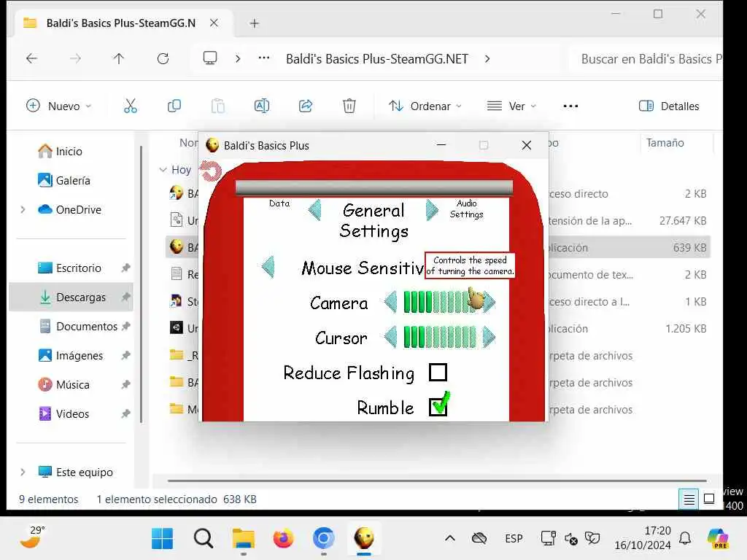
Task: Click the Baldi's Basics taskbar icon
Action: point(364,538)
